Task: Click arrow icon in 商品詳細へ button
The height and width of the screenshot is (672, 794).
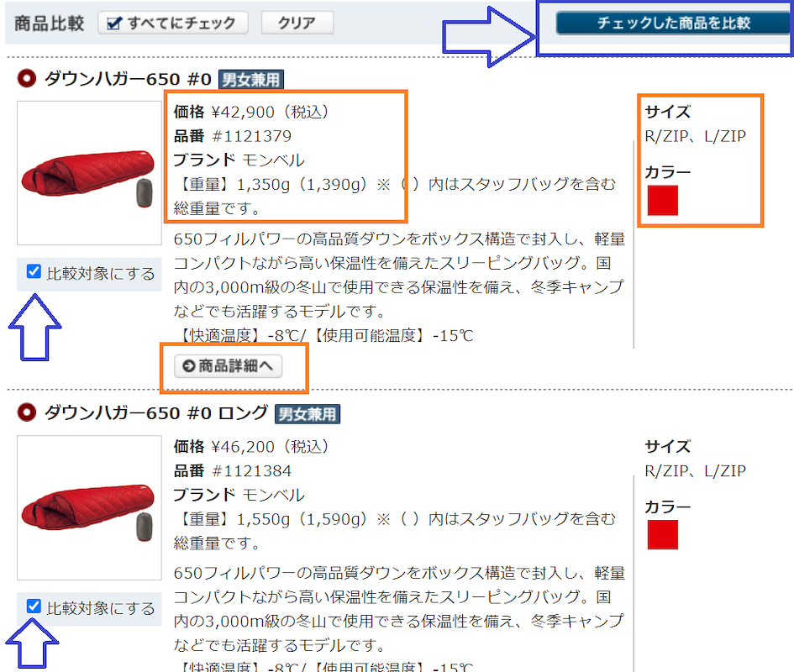Action: (x=189, y=365)
